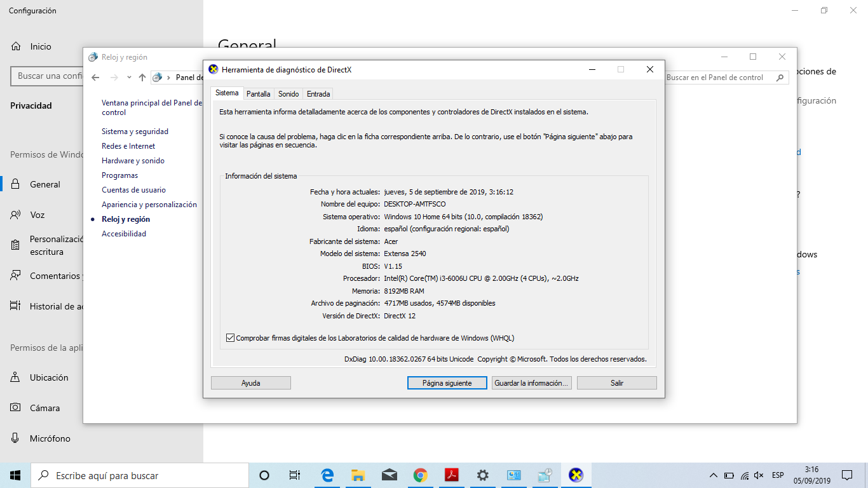Open Wi-Fi network tray icon
Image resolution: width=868 pixels, height=488 pixels.
[744, 475]
